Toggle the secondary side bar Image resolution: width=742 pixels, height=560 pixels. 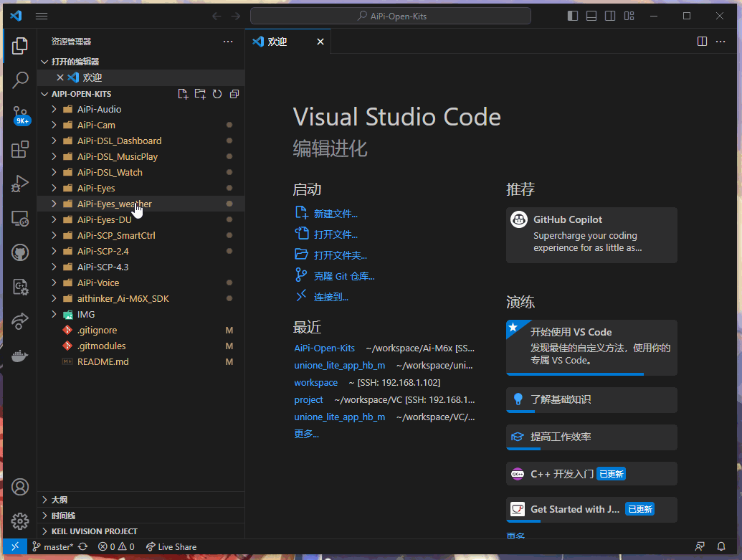(610, 16)
